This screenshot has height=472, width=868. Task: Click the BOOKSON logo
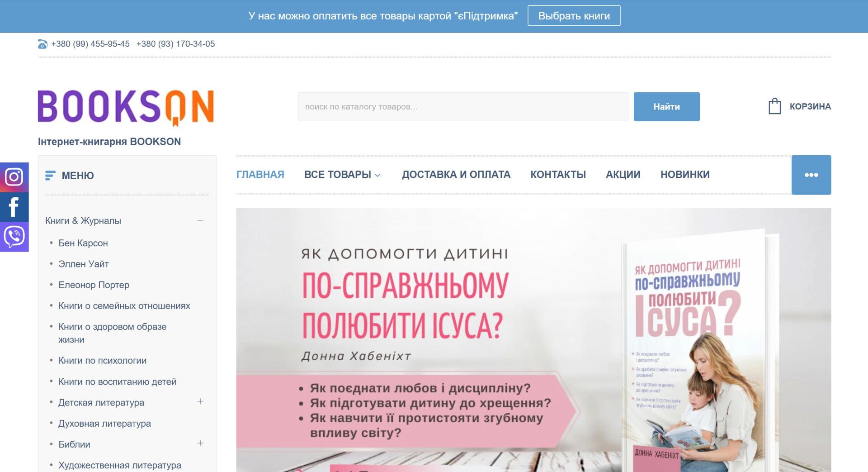pos(126,107)
